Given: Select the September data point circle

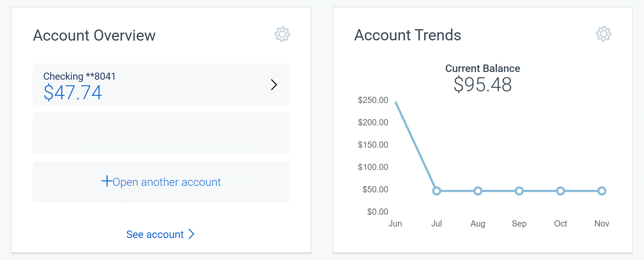Looking at the screenshot, I should click(519, 191).
